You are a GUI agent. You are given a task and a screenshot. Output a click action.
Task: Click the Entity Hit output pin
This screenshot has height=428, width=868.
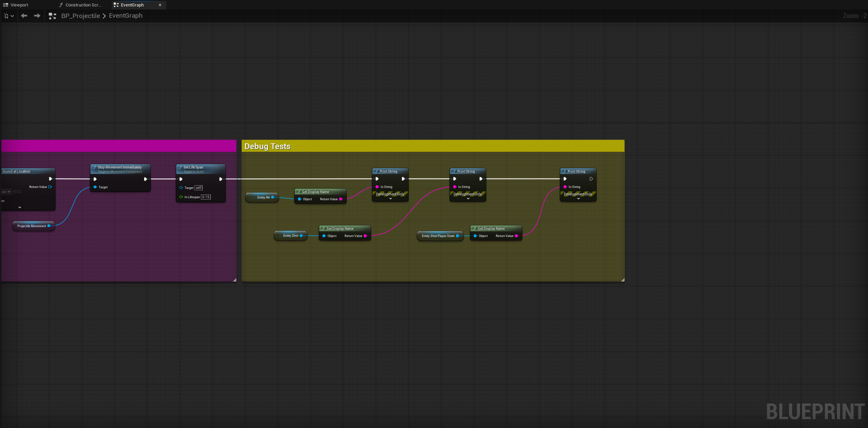coord(272,197)
